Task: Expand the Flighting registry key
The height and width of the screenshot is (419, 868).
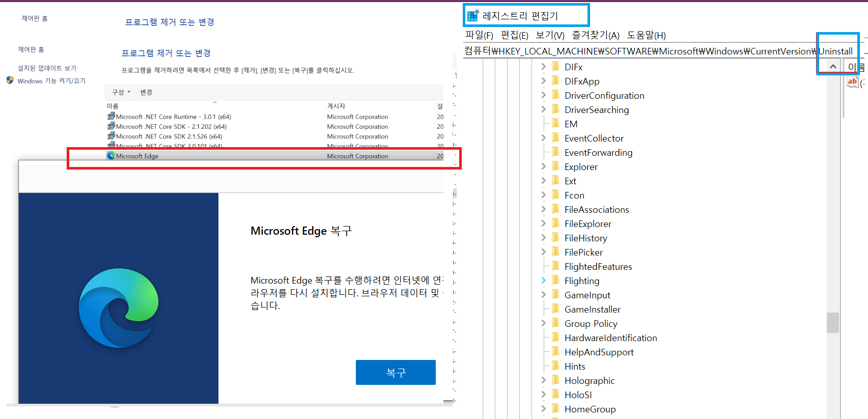Action: coord(543,281)
